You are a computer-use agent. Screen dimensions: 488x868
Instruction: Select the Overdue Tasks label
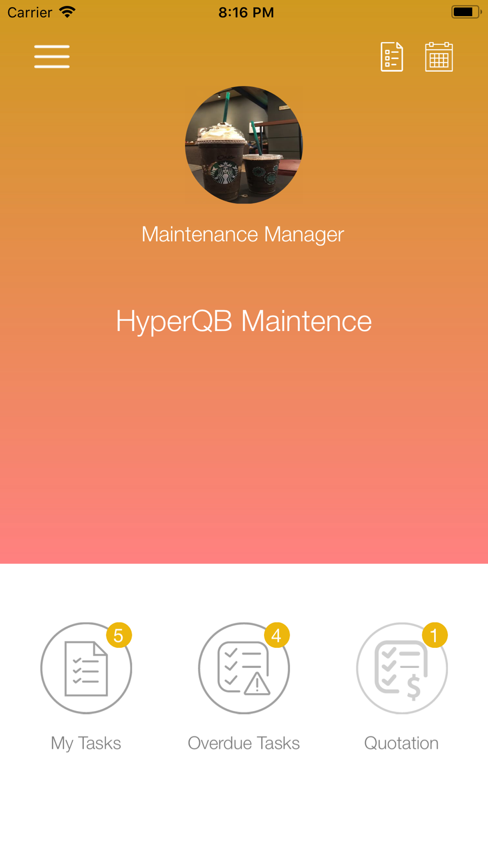(244, 743)
